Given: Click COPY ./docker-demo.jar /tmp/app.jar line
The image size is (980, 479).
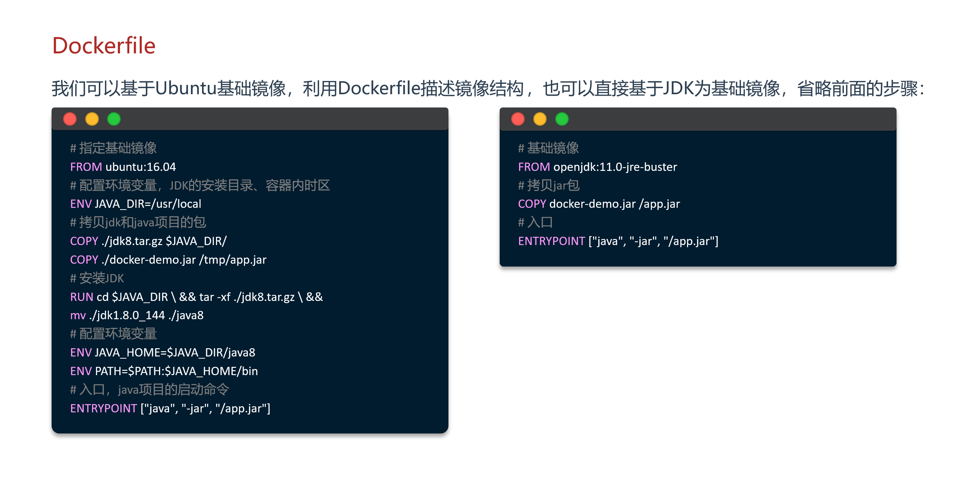Looking at the screenshot, I should pos(168,259).
